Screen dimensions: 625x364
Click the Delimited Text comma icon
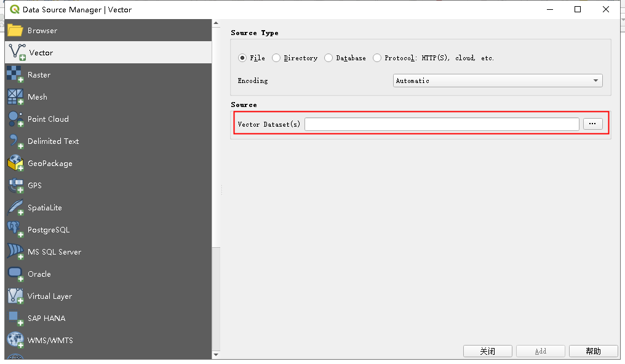15,141
